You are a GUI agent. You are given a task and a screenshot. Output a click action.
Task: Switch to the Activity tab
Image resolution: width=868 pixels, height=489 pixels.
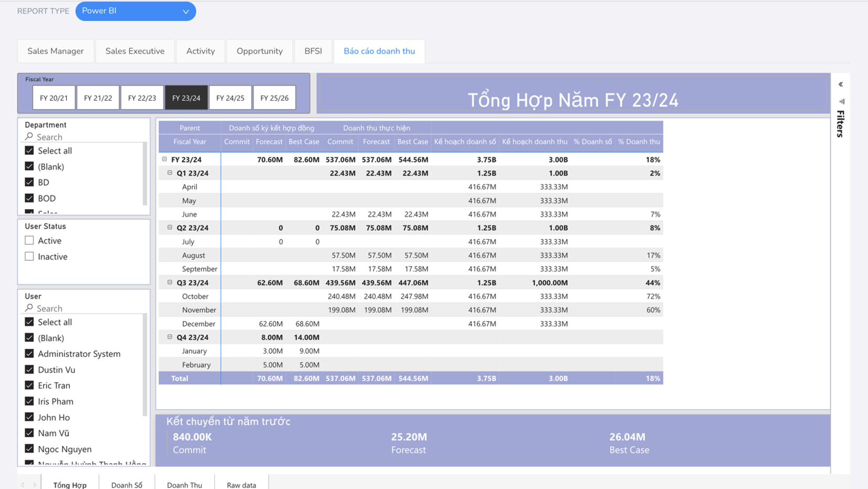200,51
